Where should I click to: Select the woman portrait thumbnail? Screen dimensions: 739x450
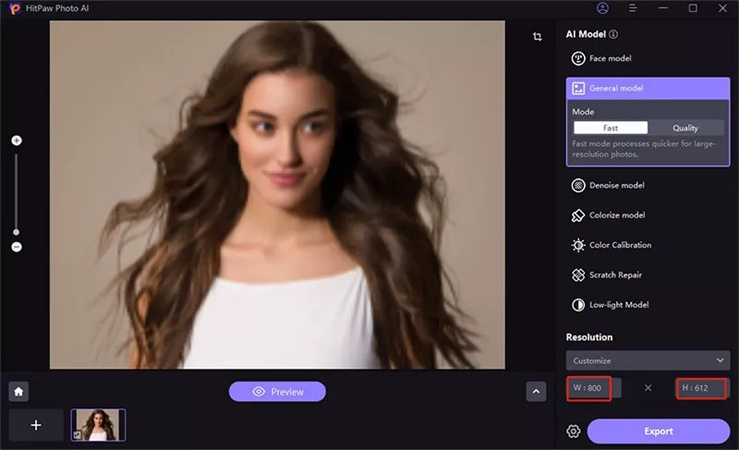coord(98,425)
